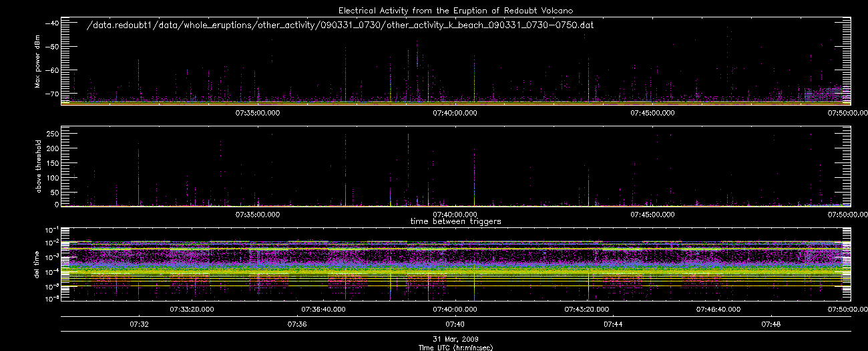868x351 pixels.
Task: Click the 200 tick on the above threshold axis
Action: coord(52,148)
